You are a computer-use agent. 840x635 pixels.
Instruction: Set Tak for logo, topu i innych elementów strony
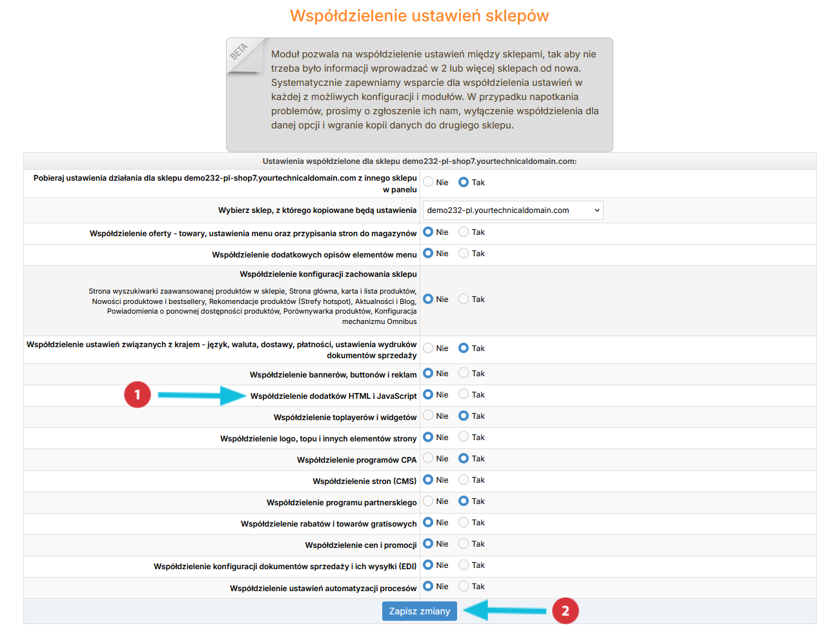[464, 437]
